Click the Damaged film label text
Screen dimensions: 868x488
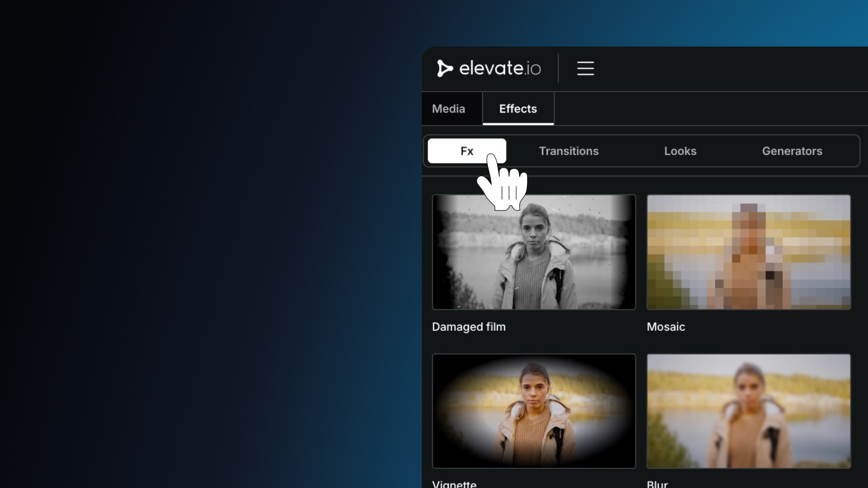click(x=469, y=327)
